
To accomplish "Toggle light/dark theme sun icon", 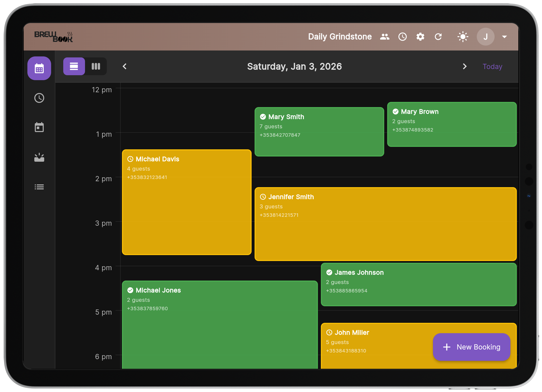I will tap(463, 37).
